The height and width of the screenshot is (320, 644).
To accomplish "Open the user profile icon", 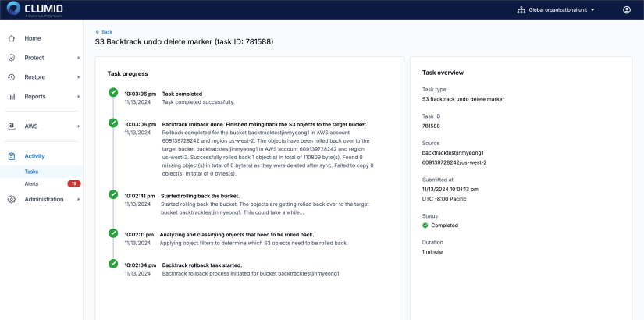I will (626, 10).
